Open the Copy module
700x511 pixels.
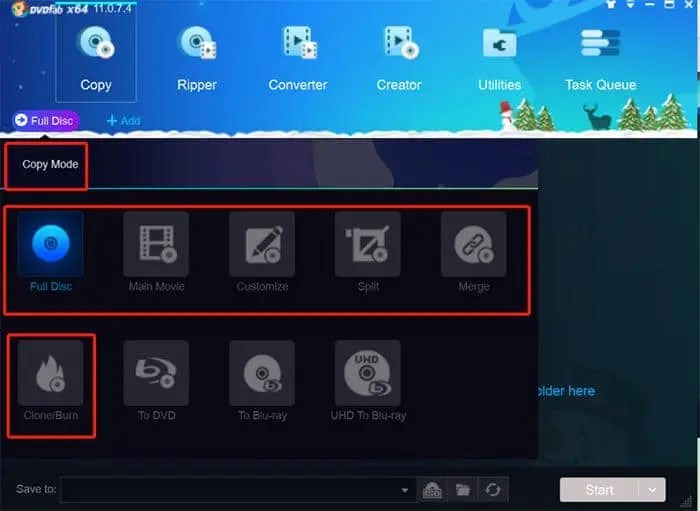(96, 58)
